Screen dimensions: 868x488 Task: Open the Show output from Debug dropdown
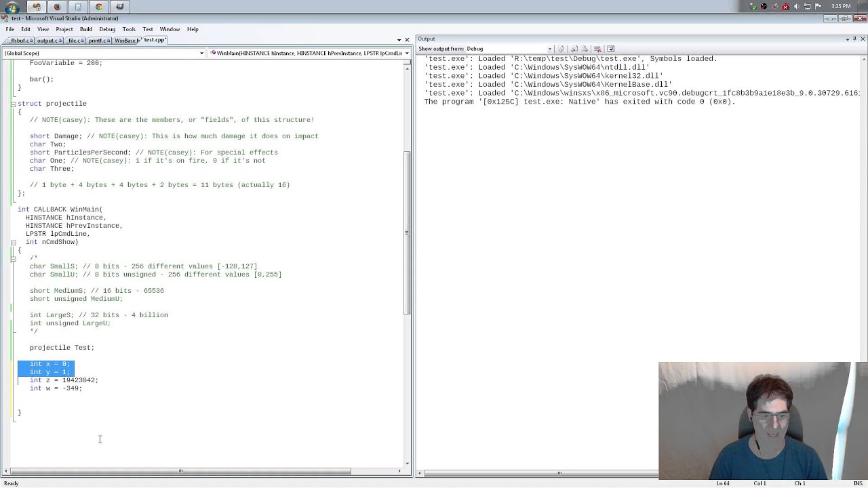(509, 49)
